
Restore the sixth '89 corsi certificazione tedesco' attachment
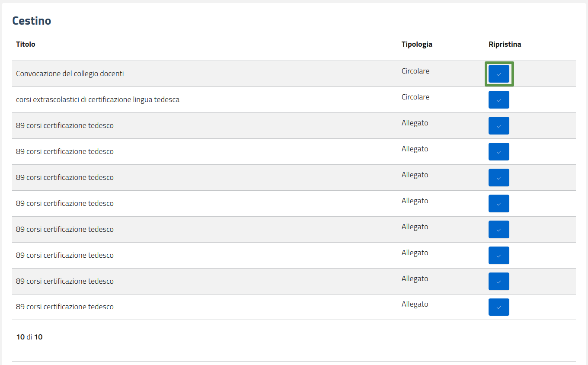499,256
